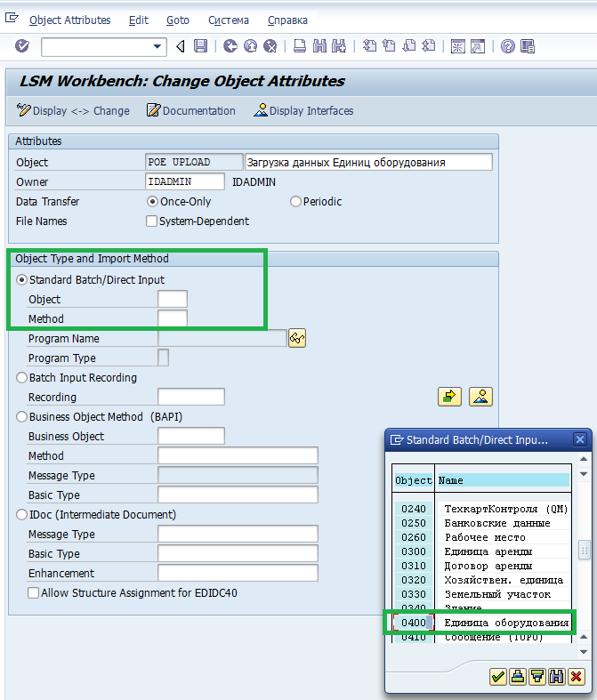The height and width of the screenshot is (700, 597).
Task: Select the Periodic data transfer option
Action: coord(295,202)
